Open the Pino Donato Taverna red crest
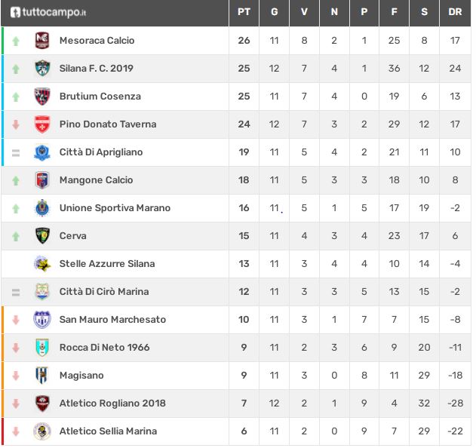This screenshot has width=476, height=448. tap(42, 124)
